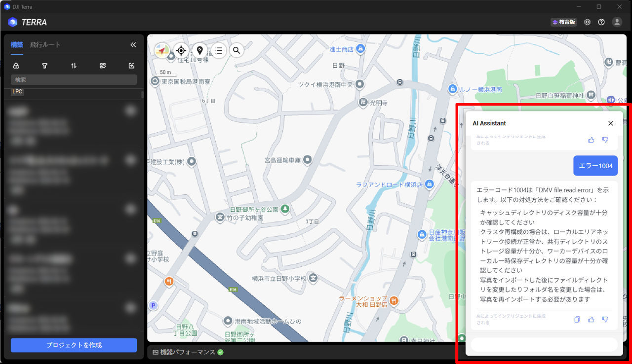
Task: Open the project filter funnel icon
Action: click(x=45, y=66)
